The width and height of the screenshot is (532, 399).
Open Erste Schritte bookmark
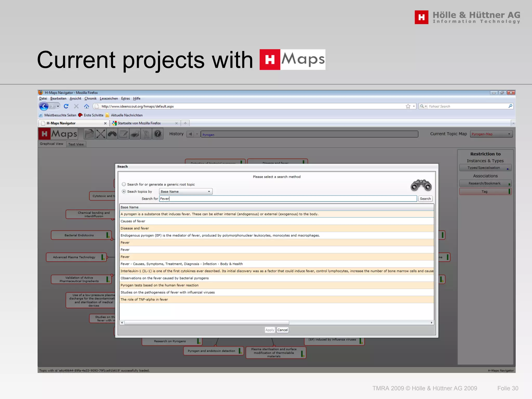[x=91, y=115]
